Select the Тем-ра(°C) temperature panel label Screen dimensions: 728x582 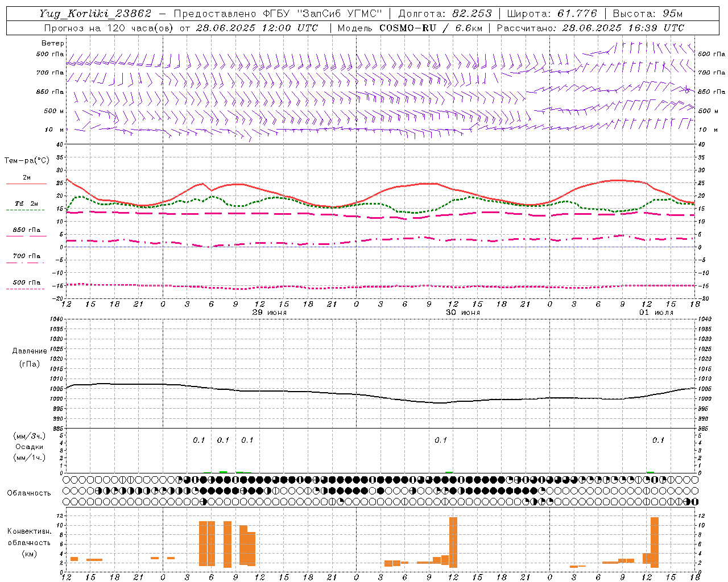(x=27, y=161)
